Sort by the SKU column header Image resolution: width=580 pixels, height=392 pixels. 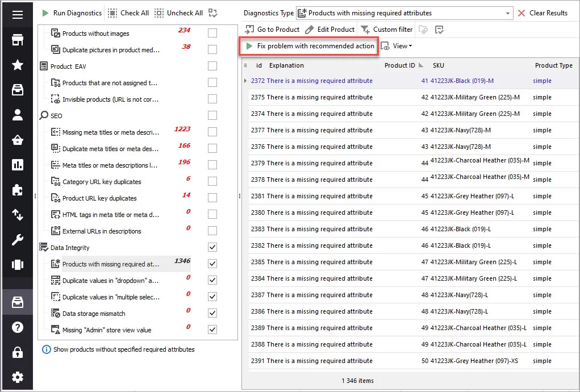coord(439,65)
